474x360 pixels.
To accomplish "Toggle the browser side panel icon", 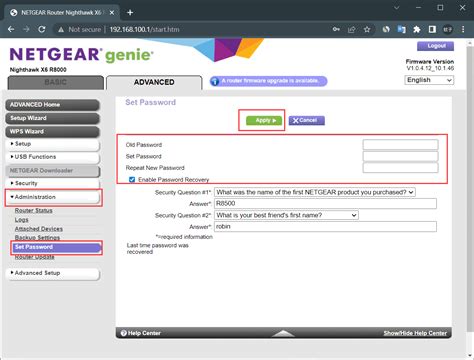I will 432,30.
